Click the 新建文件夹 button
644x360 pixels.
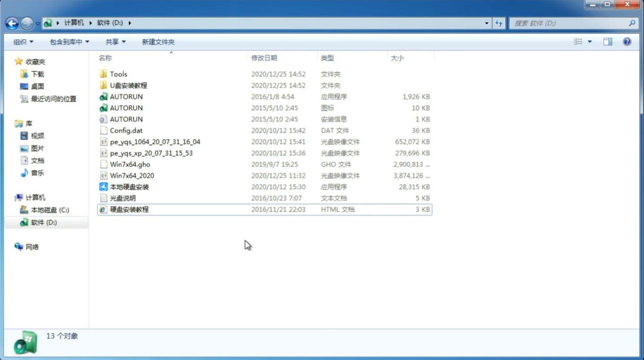(158, 42)
